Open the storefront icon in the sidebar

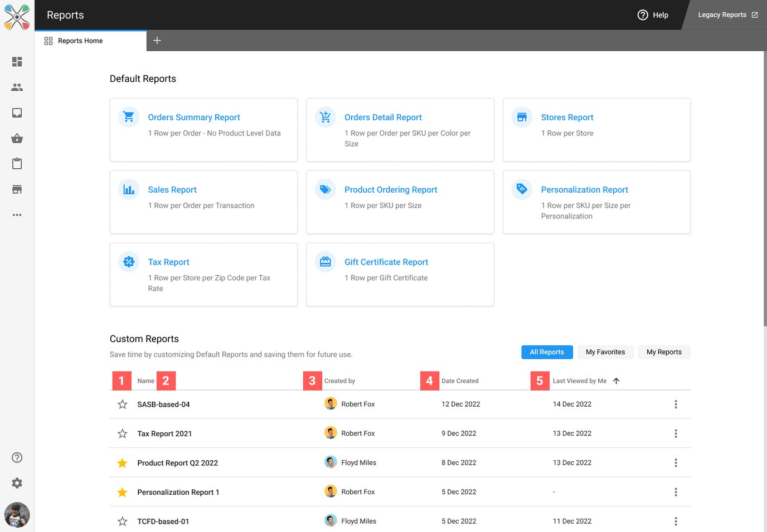pyautogui.click(x=17, y=189)
